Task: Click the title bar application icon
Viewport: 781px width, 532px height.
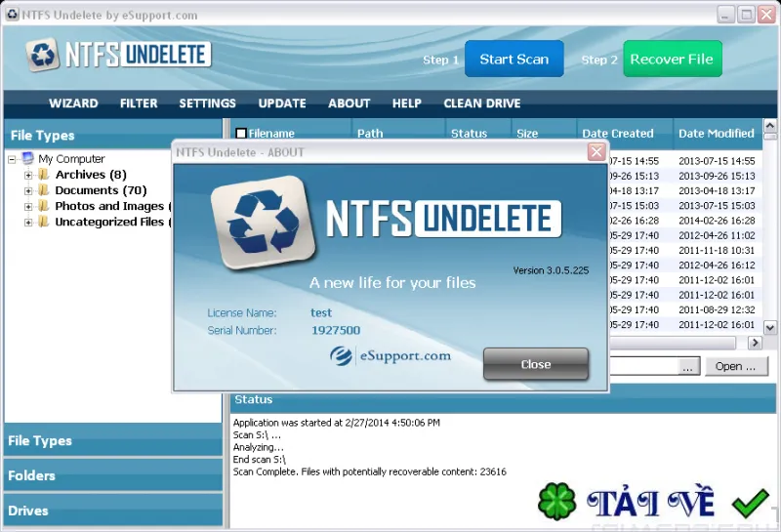Action: pos(12,15)
